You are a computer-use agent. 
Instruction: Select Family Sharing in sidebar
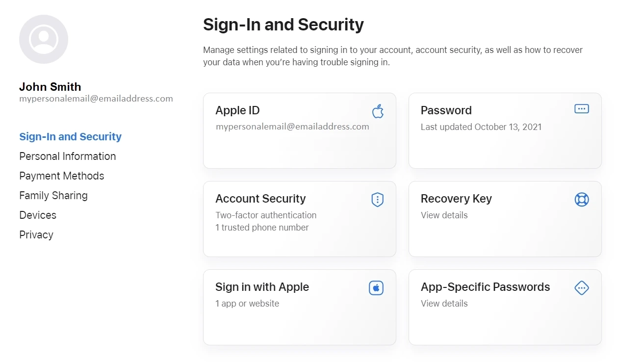point(53,195)
